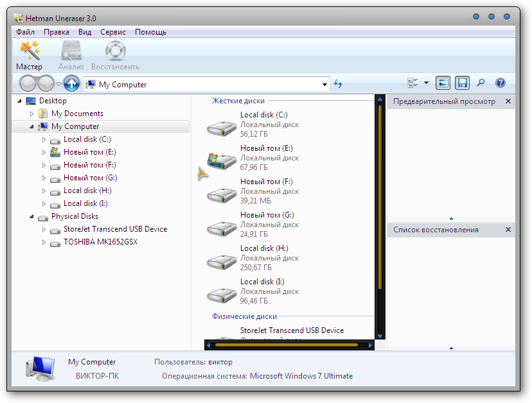Image resolution: width=532 pixels, height=403 pixels.
Task: Select StoreJet Transcend USB Device in main list
Action: pos(292,330)
